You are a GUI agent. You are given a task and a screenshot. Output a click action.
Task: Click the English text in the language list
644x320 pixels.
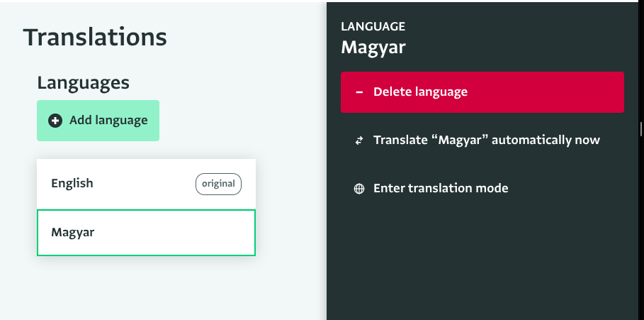(72, 184)
